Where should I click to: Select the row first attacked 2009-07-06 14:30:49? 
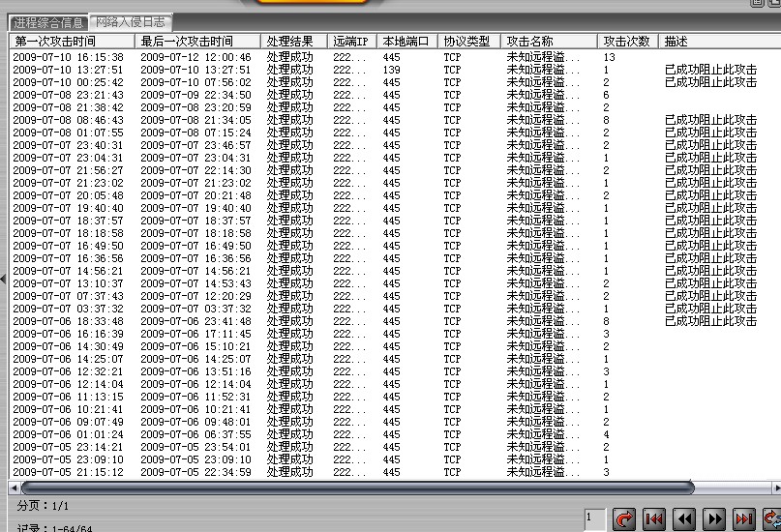click(x=395, y=346)
